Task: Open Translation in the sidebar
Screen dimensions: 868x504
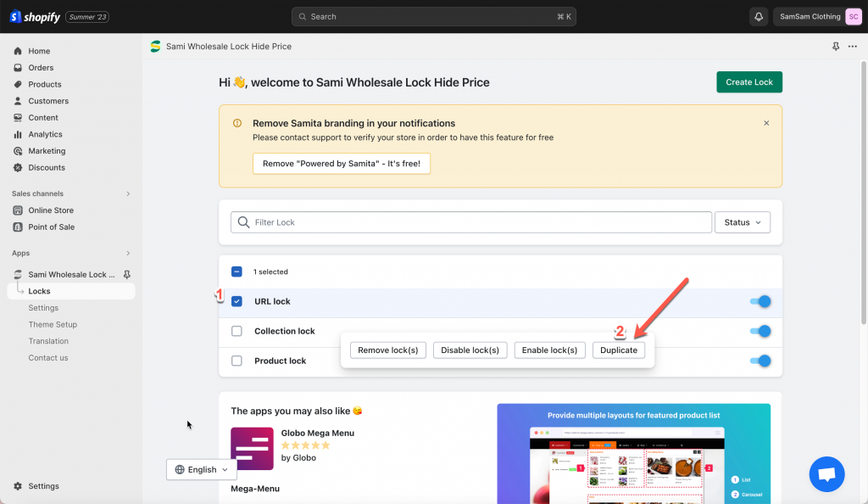Action: [48, 341]
